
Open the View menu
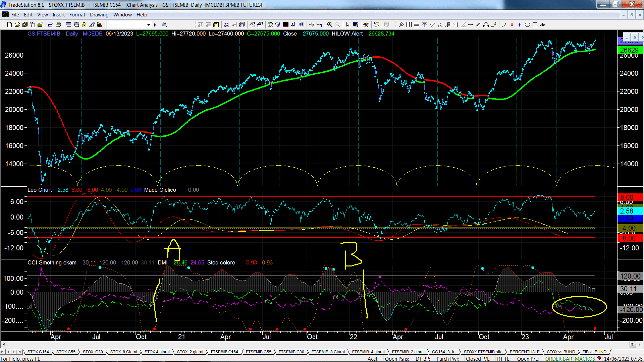(x=43, y=15)
